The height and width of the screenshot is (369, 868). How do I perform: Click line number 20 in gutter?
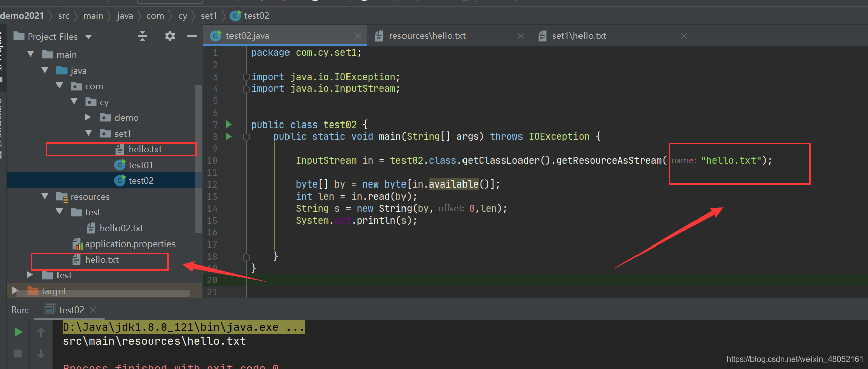point(212,280)
